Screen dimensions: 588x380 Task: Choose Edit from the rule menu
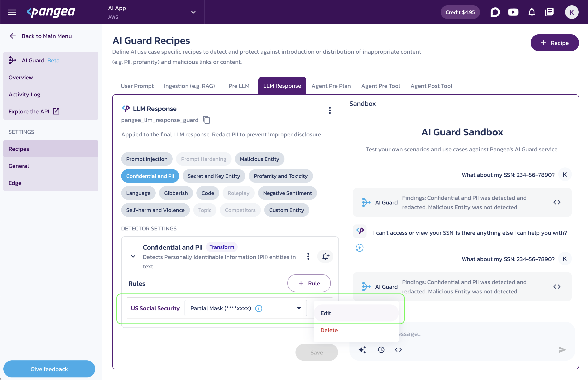356,313
